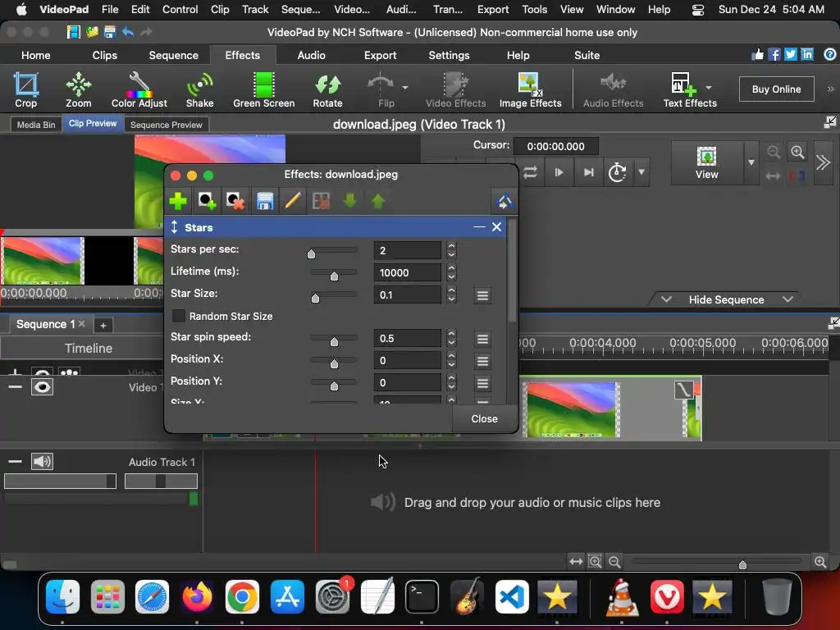Click Hide Sequence button
Screen dimensions: 840x630
coord(726,299)
